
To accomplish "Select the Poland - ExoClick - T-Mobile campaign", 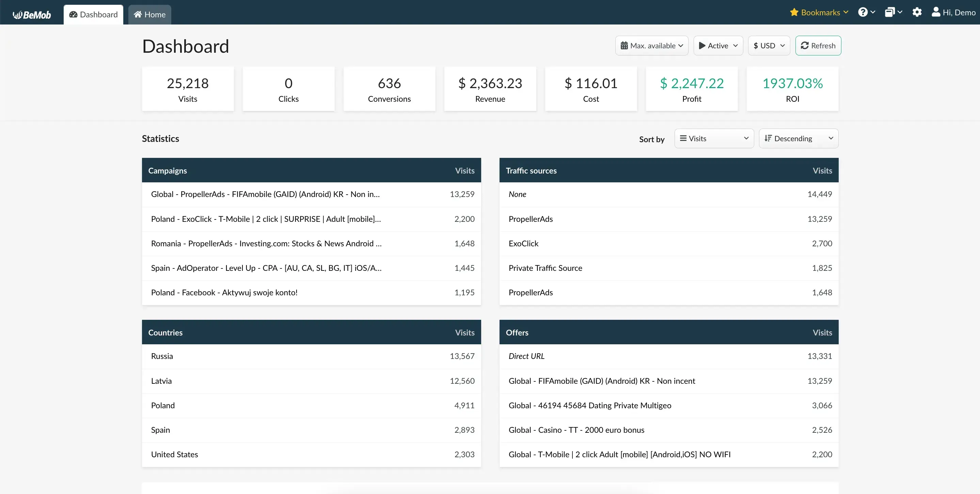I will 312,219.
